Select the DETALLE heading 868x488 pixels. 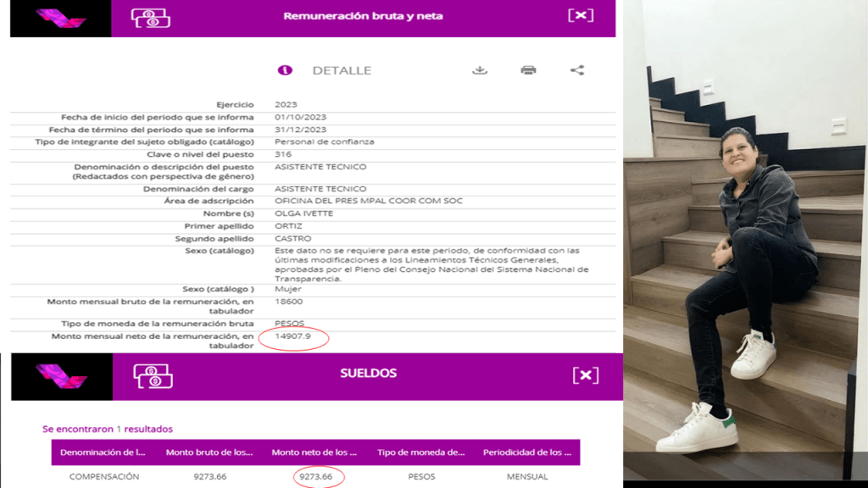click(342, 70)
